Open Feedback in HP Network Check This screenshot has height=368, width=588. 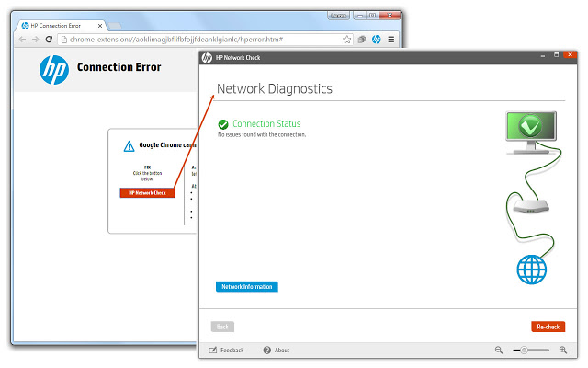coord(226,350)
